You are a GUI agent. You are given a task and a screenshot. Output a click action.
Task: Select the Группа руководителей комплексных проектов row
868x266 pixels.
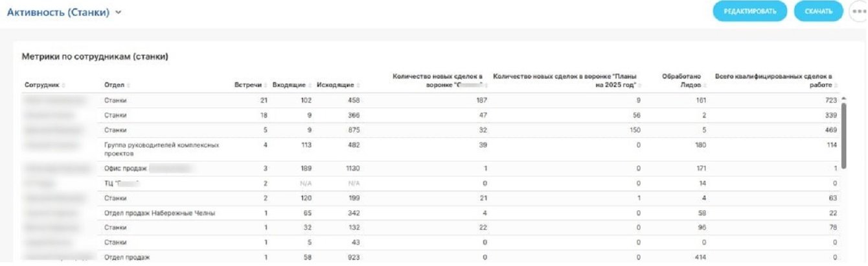click(x=162, y=149)
